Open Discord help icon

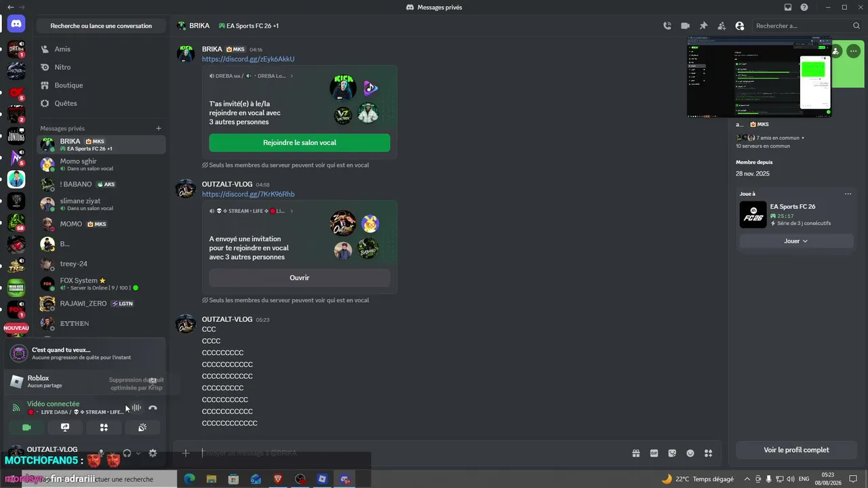pos(804,7)
